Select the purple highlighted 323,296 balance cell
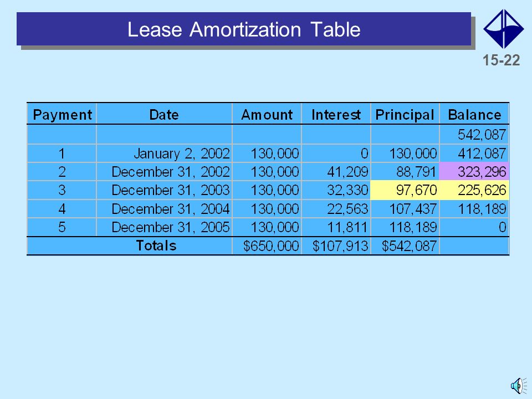The width and height of the screenshot is (532, 399). pos(474,172)
